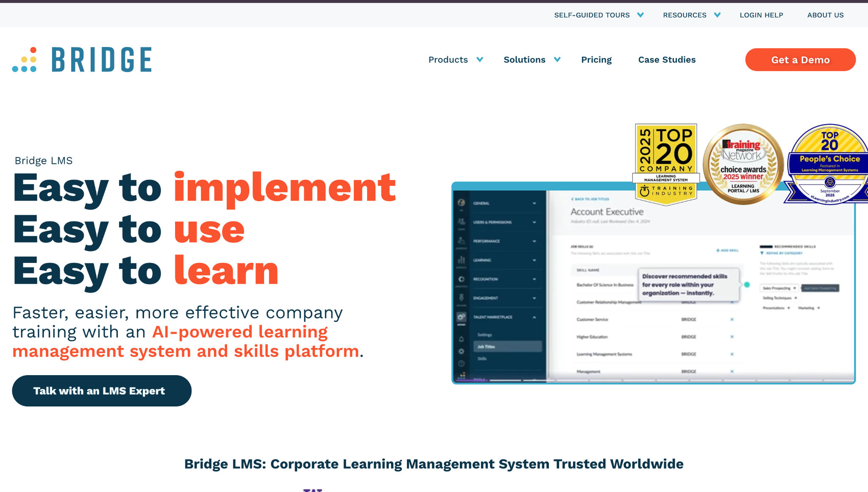868x492 pixels.
Task: Remove Customer Service skill with its X icon
Action: point(732,319)
